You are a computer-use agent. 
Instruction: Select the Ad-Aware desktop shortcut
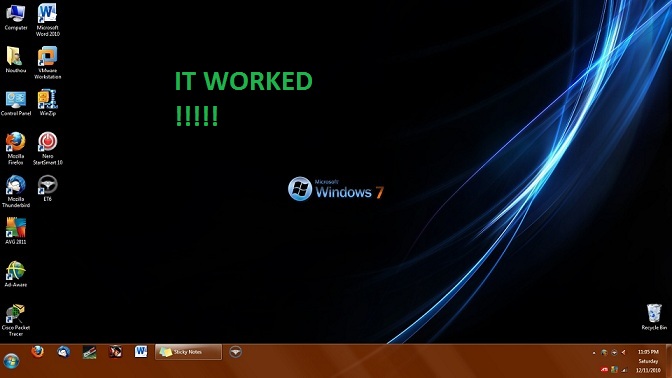pos(16,274)
